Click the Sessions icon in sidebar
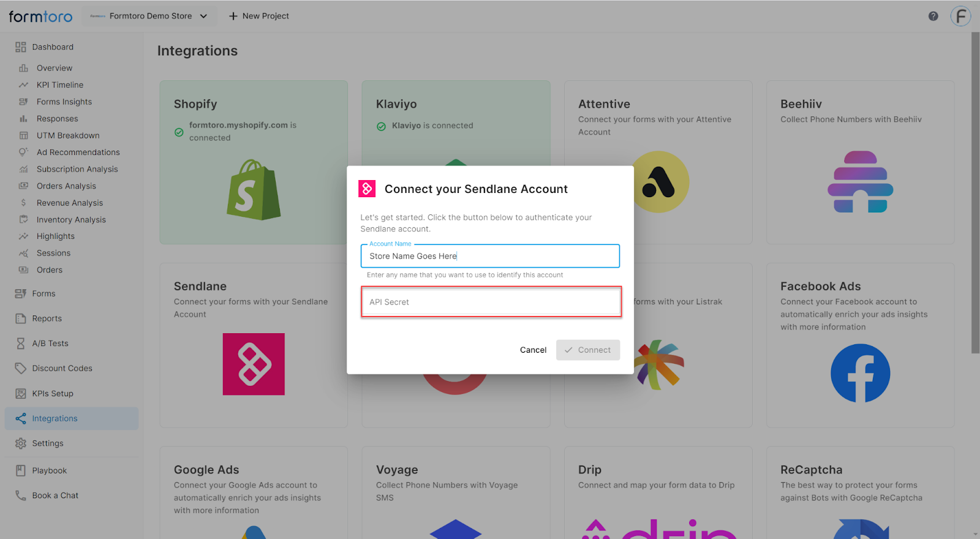 23,253
